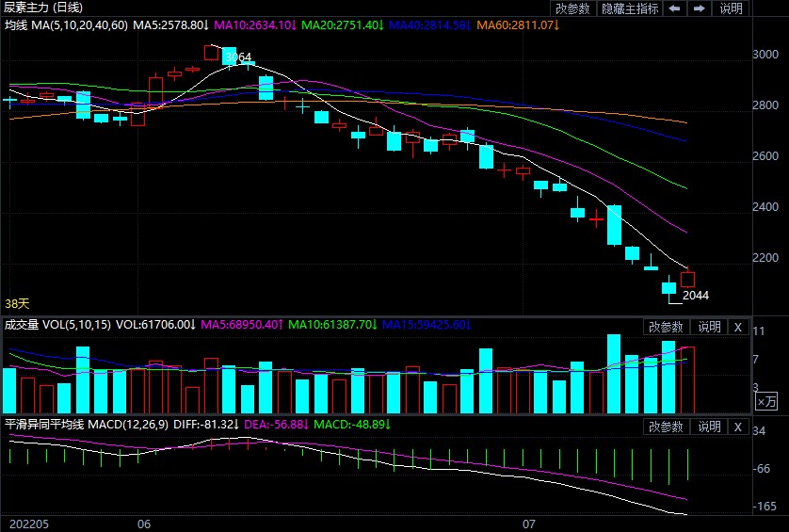The width and height of the screenshot is (789, 532).
Task: Open 说明 for the main chart
Action: 731,8
